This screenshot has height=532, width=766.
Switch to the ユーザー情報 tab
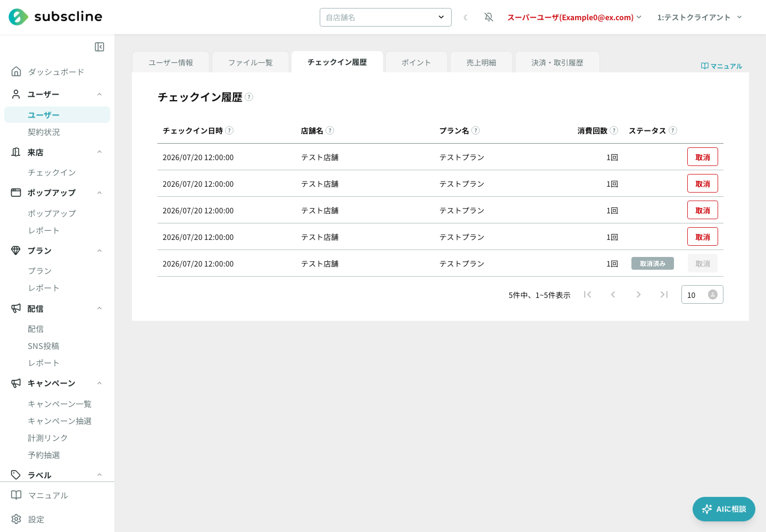[171, 62]
